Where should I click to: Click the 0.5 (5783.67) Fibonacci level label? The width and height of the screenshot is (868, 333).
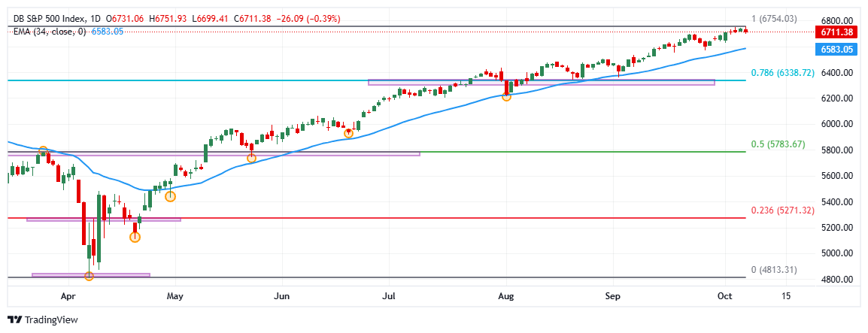click(778, 144)
